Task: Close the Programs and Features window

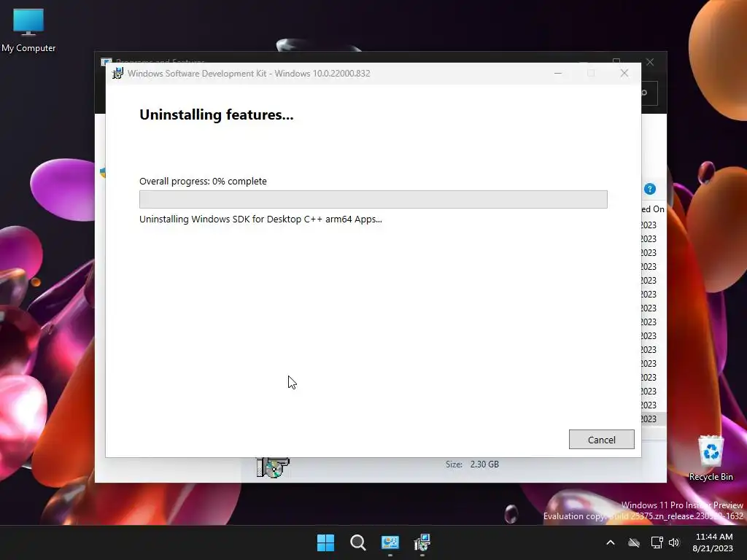Action: [650, 62]
